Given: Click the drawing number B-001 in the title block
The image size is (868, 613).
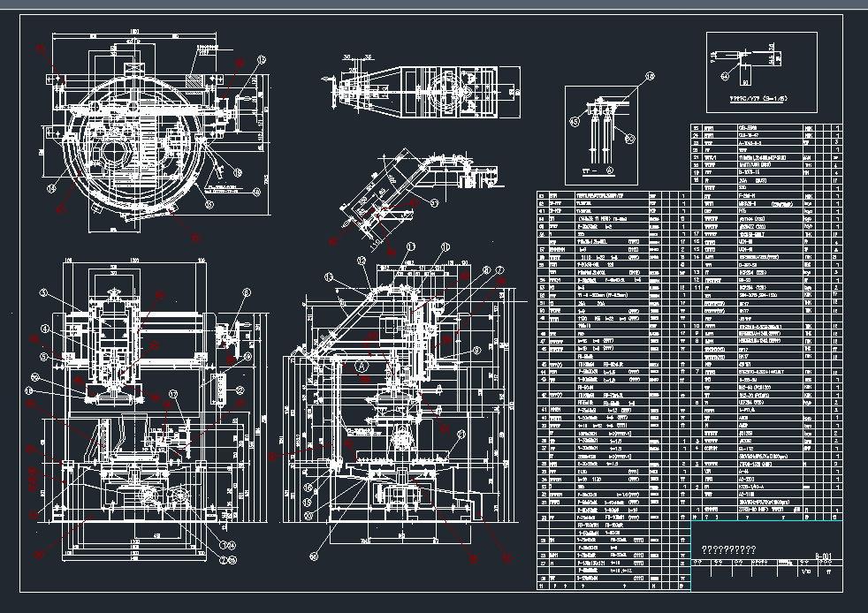Looking at the screenshot, I should tap(824, 556).
